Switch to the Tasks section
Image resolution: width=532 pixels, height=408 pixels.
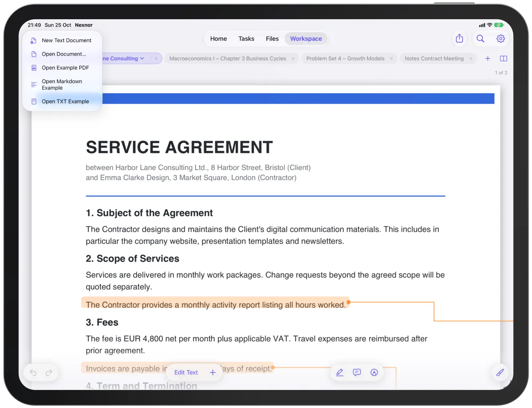point(246,39)
